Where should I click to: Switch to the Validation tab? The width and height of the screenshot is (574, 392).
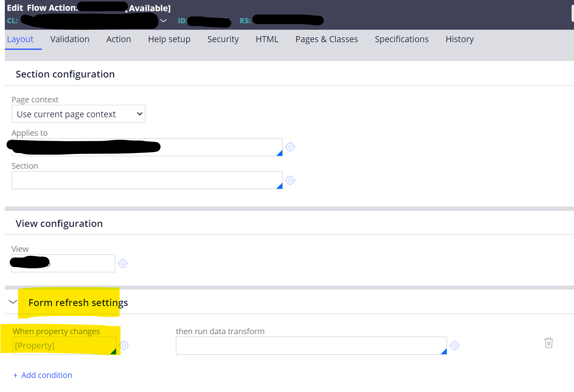click(x=69, y=39)
